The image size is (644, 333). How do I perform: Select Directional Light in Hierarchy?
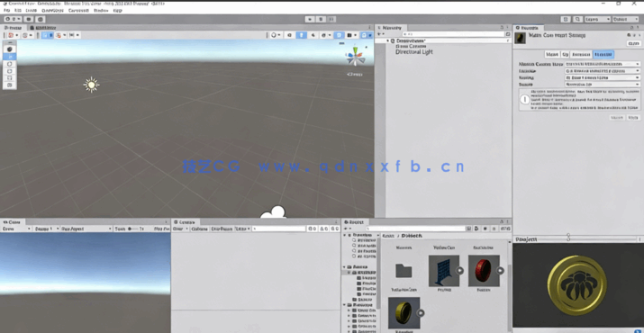point(414,52)
